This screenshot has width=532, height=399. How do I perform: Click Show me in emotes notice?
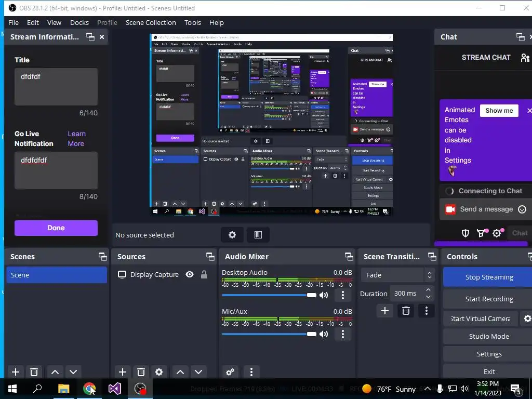tap(499, 111)
